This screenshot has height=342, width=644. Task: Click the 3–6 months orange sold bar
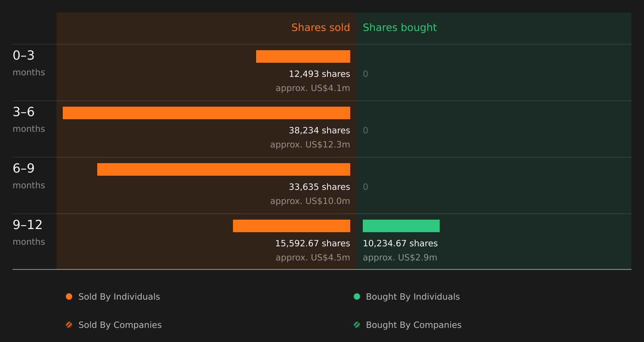click(x=206, y=113)
